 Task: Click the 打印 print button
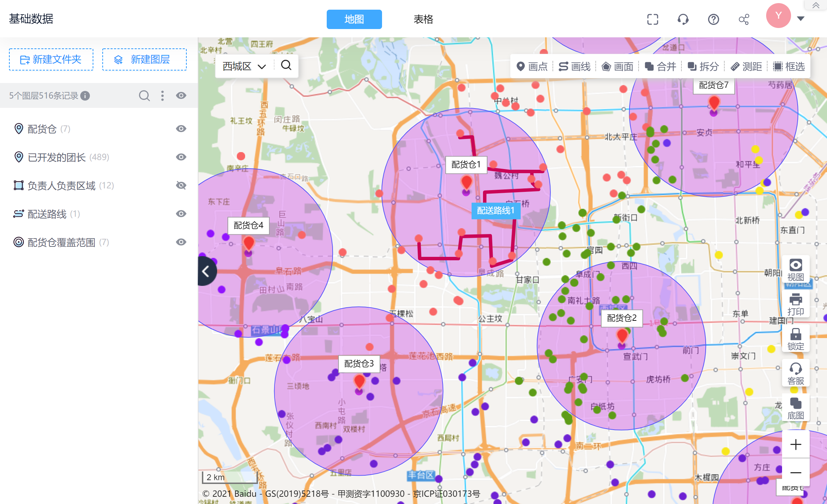(x=796, y=305)
